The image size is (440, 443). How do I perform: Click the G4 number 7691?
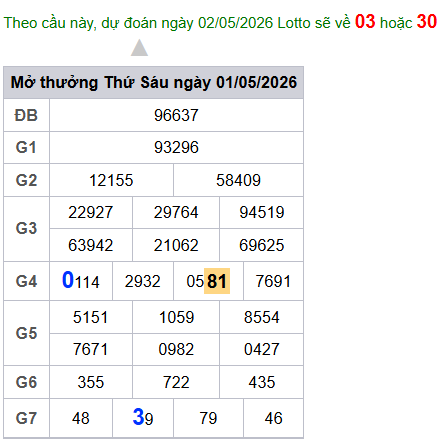coord(273,281)
